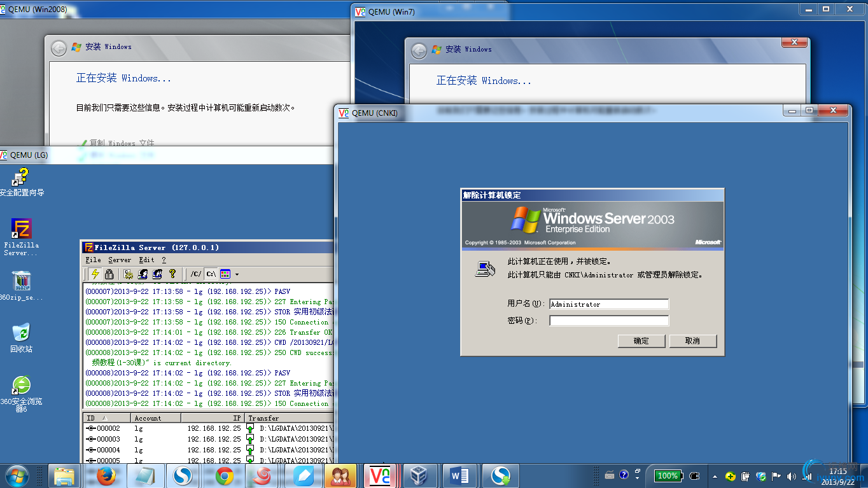Click the lock server padlock icon
The width and height of the screenshot is (868, 488).
pyautogui.click(x=109, y=274)
